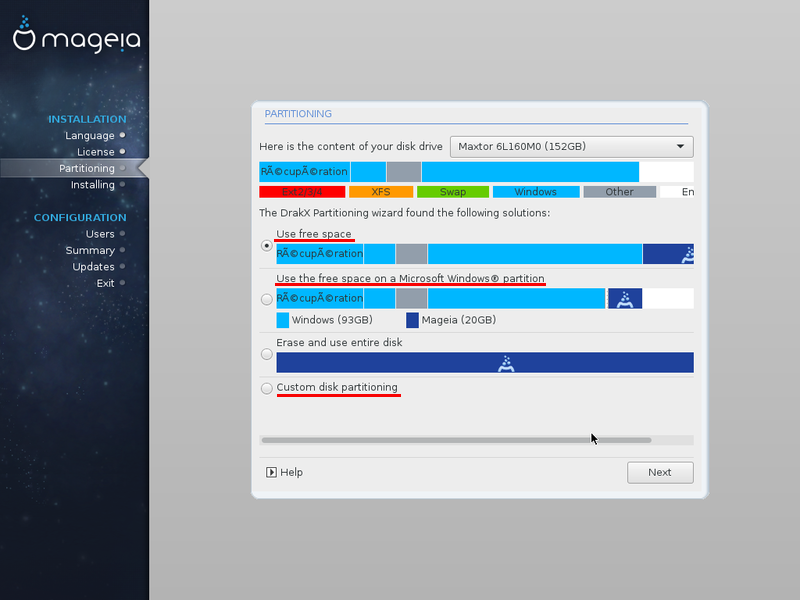Click the Updates step in the sidebar
Viewport: 800px width, 600px height.
coord(93,267)
